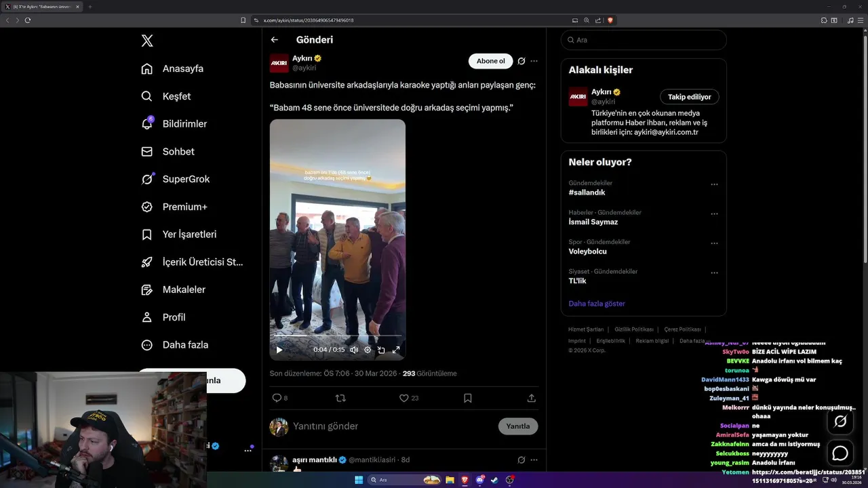
Task: Click the X logo in sidebar
Action: 147,41
